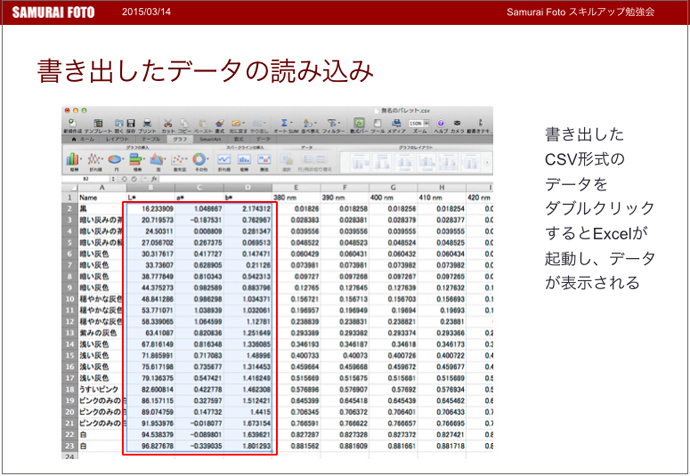Screen dimensions: 690x476
Task: Click the chart data Select (選択) button
Action: tap(287, 163)
